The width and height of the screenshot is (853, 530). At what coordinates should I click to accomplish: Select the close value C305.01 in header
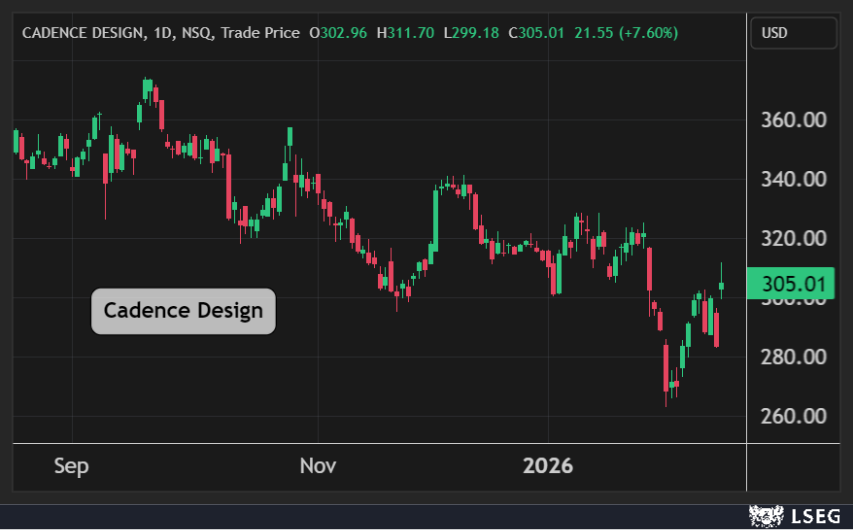coord(536,33)
